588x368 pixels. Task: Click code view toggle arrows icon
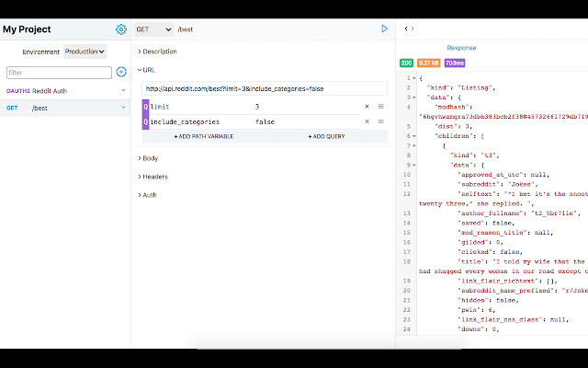point(409,29)
